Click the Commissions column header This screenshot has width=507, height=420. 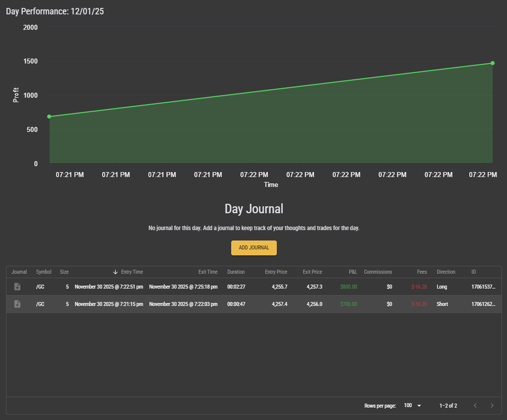pyautogui.click(x=378, y=272)
